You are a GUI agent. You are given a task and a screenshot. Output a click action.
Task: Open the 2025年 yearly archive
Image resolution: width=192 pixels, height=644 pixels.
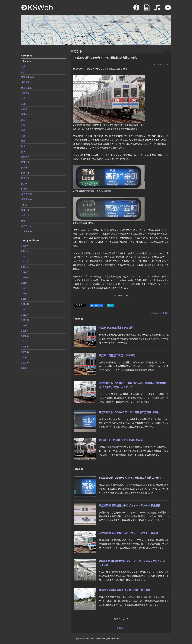[25, 246]
